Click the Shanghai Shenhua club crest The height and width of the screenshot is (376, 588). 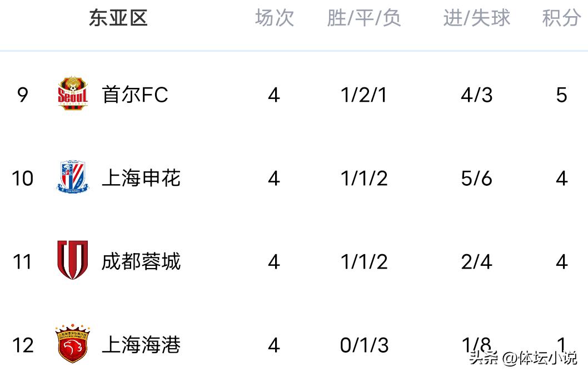[73, 177]
